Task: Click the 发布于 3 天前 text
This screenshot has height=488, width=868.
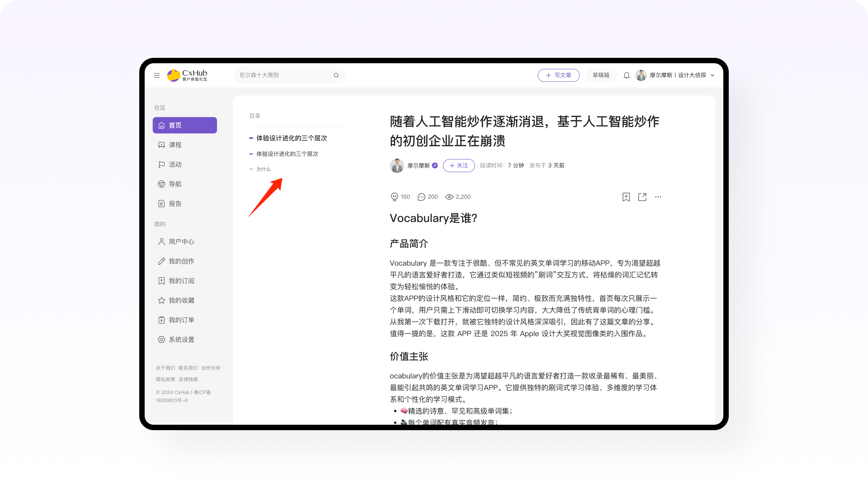Action: click(x=546, y=165)
